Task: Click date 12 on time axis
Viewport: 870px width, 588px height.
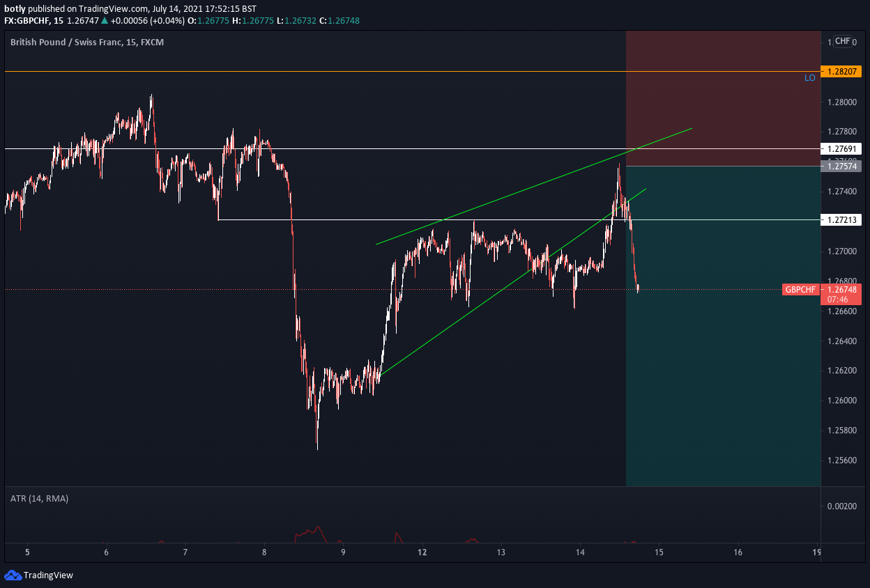Action: [x=422, y=552]
